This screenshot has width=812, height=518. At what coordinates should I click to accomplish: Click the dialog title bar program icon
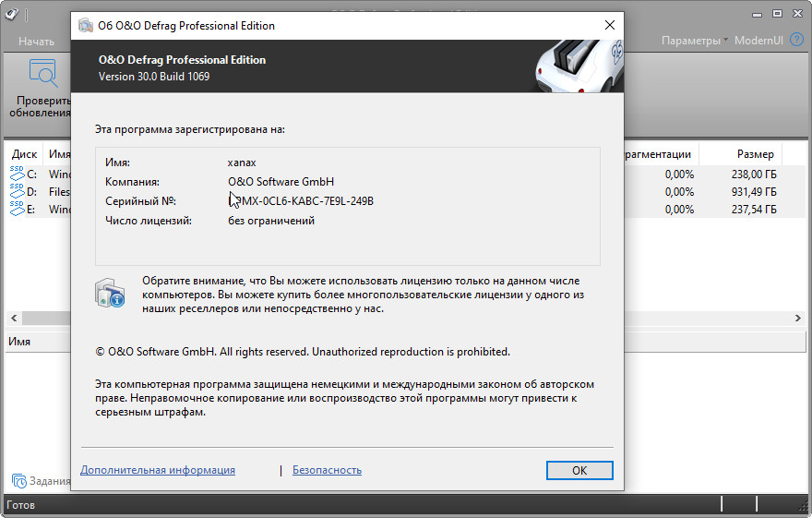click(86, 26)
